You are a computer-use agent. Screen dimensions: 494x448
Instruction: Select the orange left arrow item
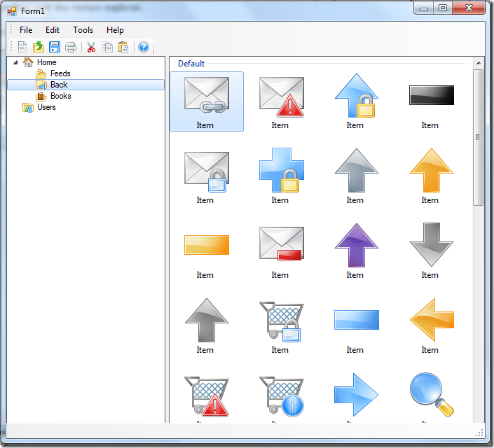432,326
